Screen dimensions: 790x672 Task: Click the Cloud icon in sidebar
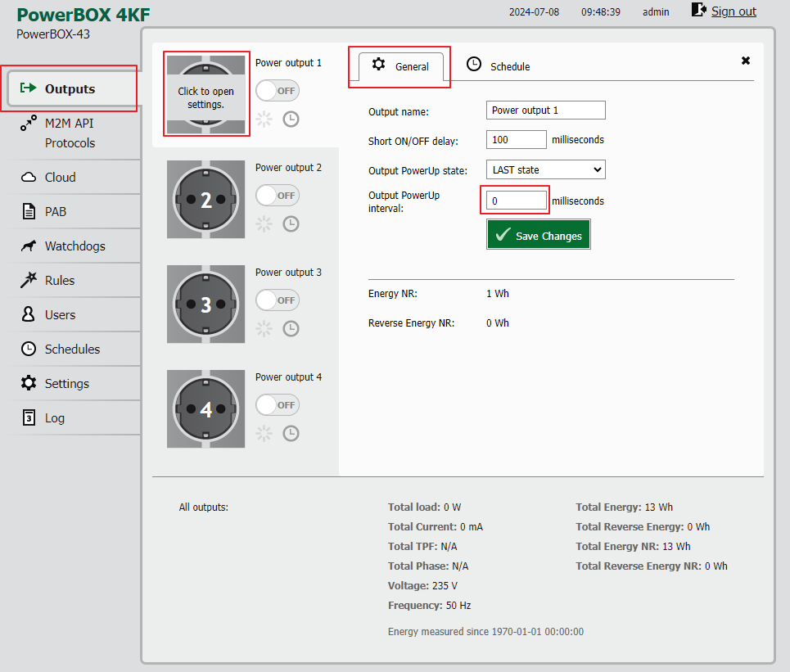click(29, 178)
